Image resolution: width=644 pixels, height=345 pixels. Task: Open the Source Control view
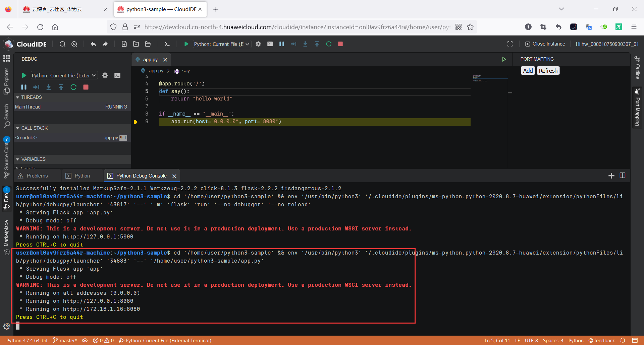point(6,157)
